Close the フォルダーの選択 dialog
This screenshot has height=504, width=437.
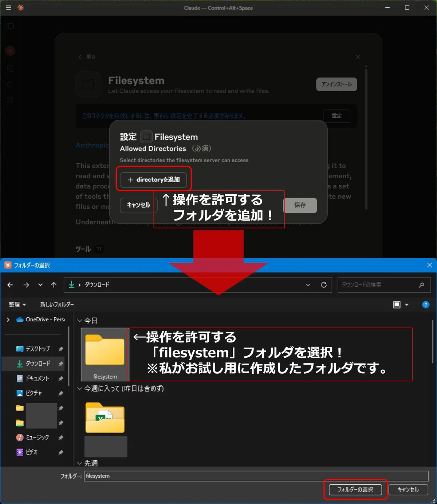click(x=429, y=265)
